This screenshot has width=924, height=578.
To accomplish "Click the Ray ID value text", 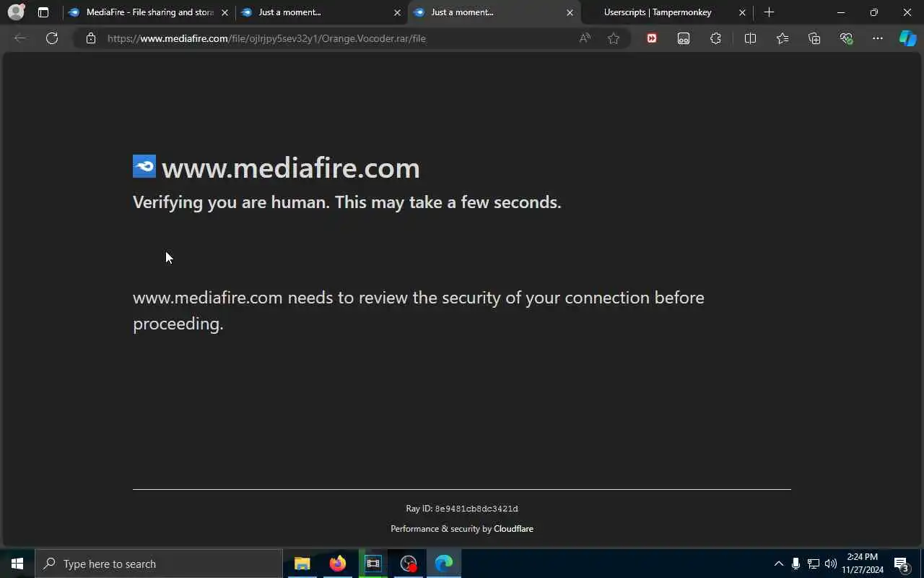I will pos(476,509).
